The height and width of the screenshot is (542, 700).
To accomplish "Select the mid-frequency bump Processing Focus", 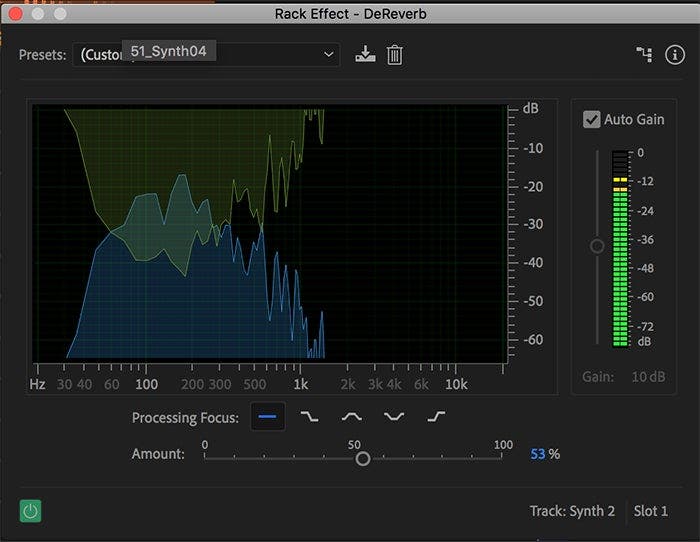I will pos(352,417).
